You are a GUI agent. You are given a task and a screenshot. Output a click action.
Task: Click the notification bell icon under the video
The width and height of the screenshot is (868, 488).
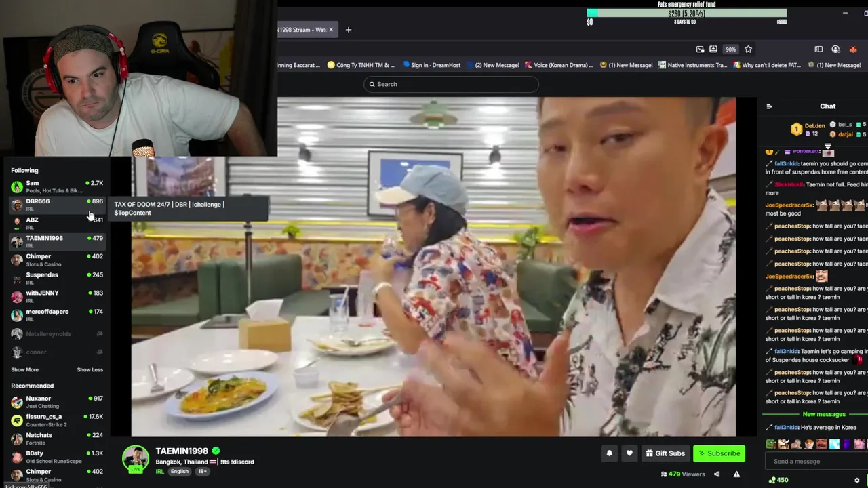click(x=609, y=453)
